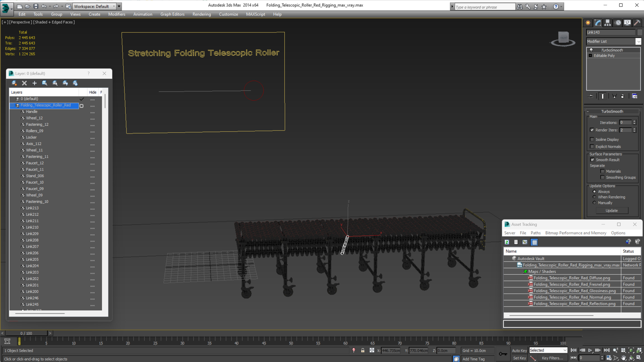
Task: Expand Editable Poly in modifier stack
Action: (590, 55)
